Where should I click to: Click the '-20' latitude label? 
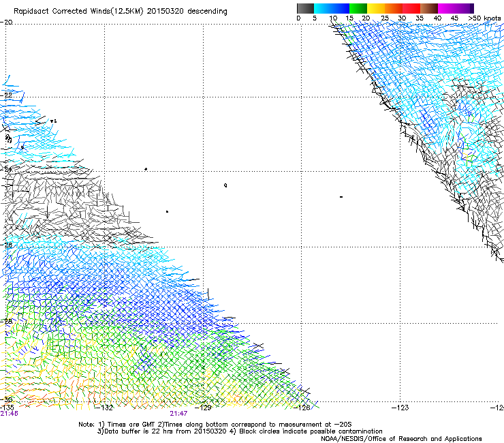click(6, 22)
